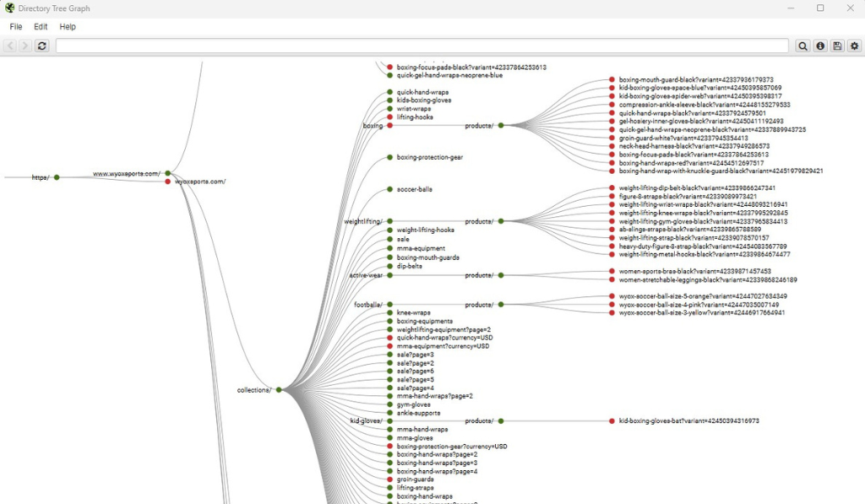Select the kids-boxing-gloves node
The image size is (865, 504).
390,100
